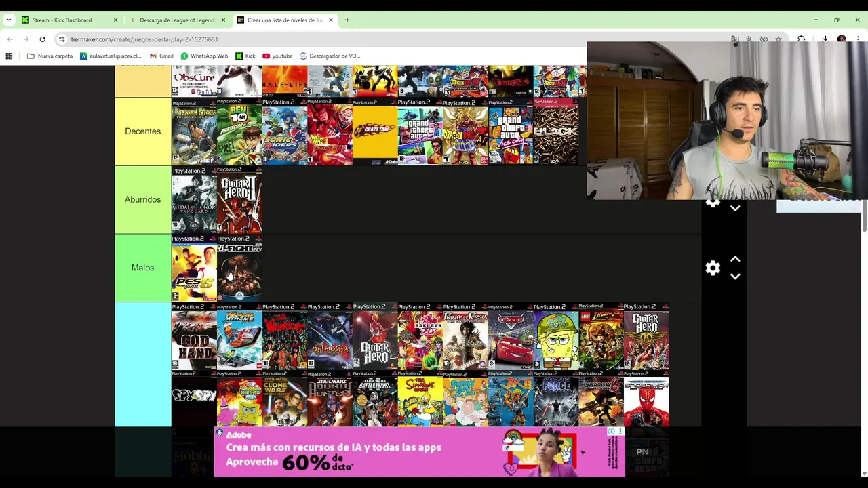Select the Spy vs Spy cover
This screenshot has width=868, height=488.
[x=194, y=399]
